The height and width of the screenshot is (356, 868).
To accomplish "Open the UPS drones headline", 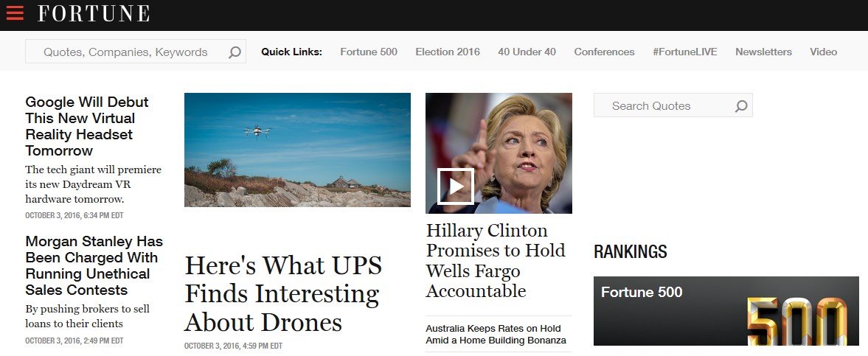I will click(283, 293).
